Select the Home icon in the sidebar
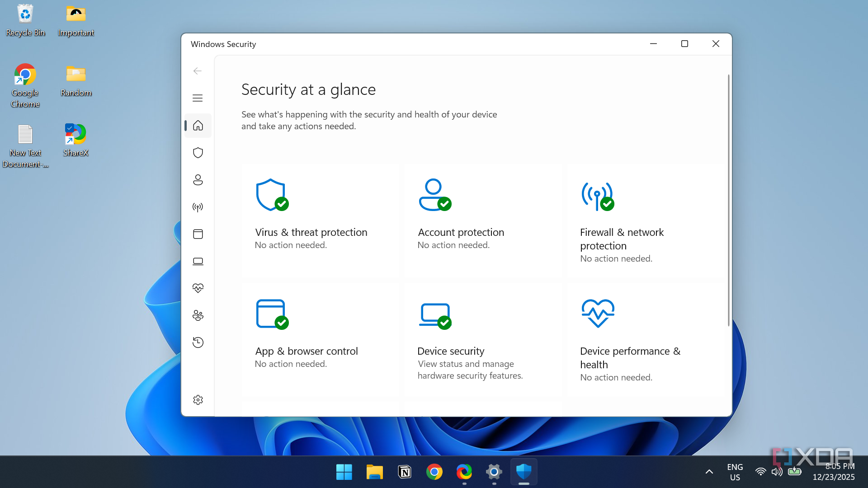The height and width of the screenshot is (488, 868). tap(198, 126)
